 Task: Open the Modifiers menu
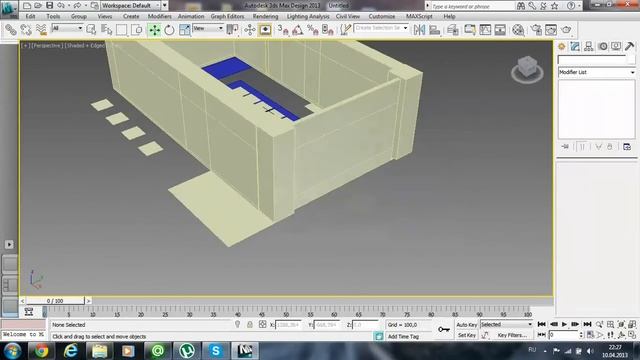(x=160, y=16)
